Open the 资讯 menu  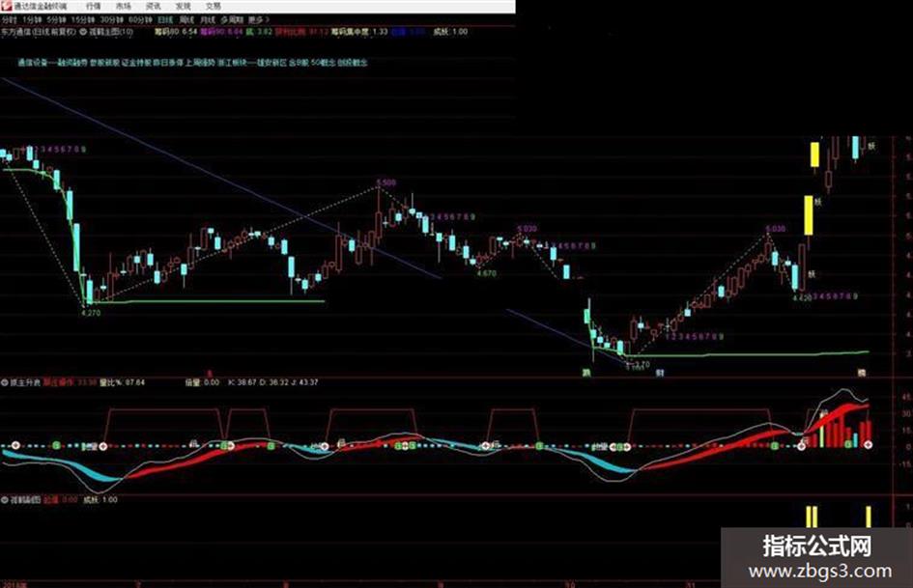click(154, 6)
